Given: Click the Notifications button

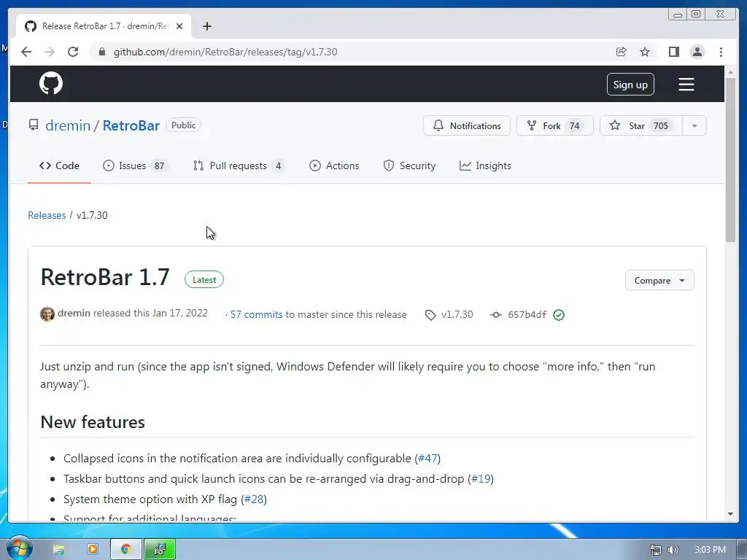Looking at the screenshot, I should (466, 125).
